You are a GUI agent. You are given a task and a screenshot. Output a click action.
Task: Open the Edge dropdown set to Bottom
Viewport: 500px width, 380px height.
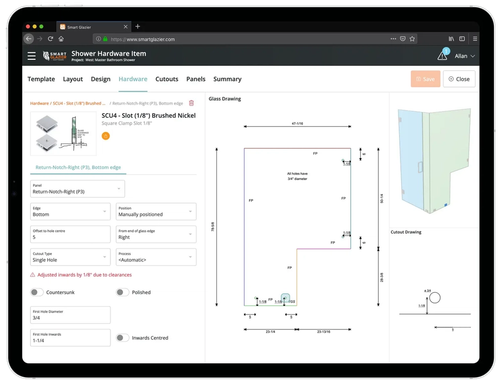(70, 212)
